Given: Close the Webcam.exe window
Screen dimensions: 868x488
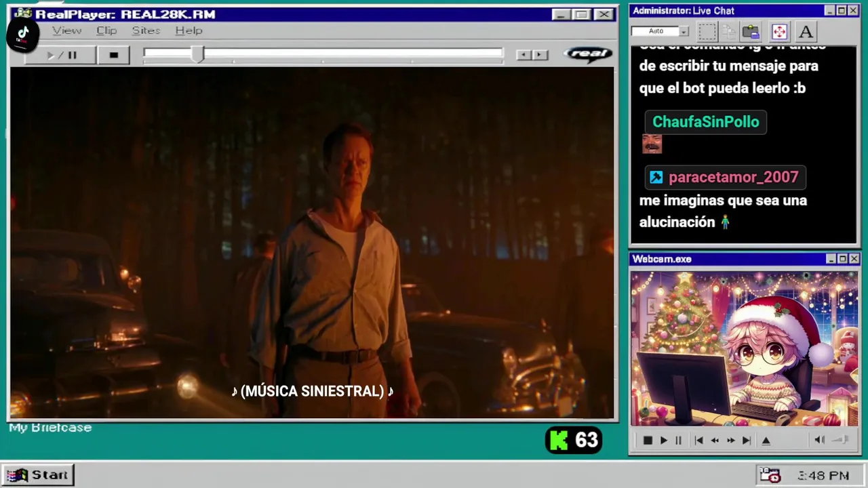Looking at the screenshot, I should [854, 259].
